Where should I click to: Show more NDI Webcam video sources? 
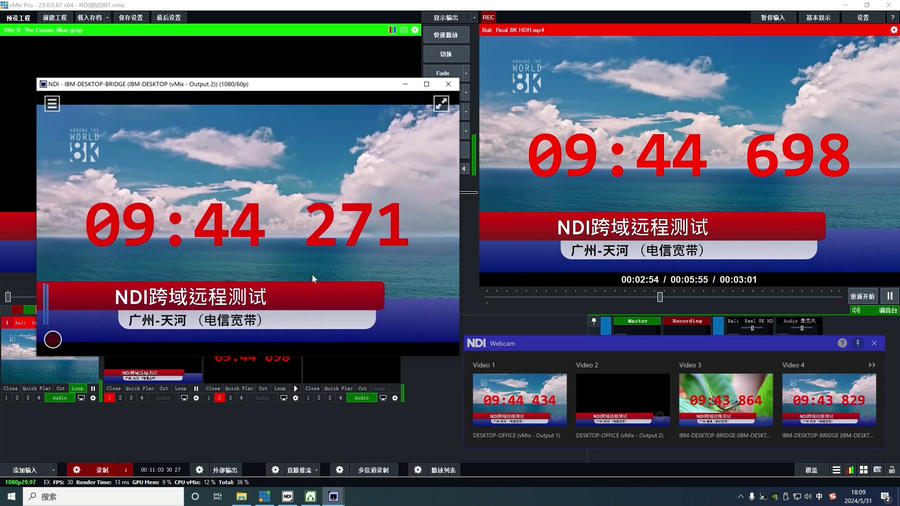(x=872, y=365)
